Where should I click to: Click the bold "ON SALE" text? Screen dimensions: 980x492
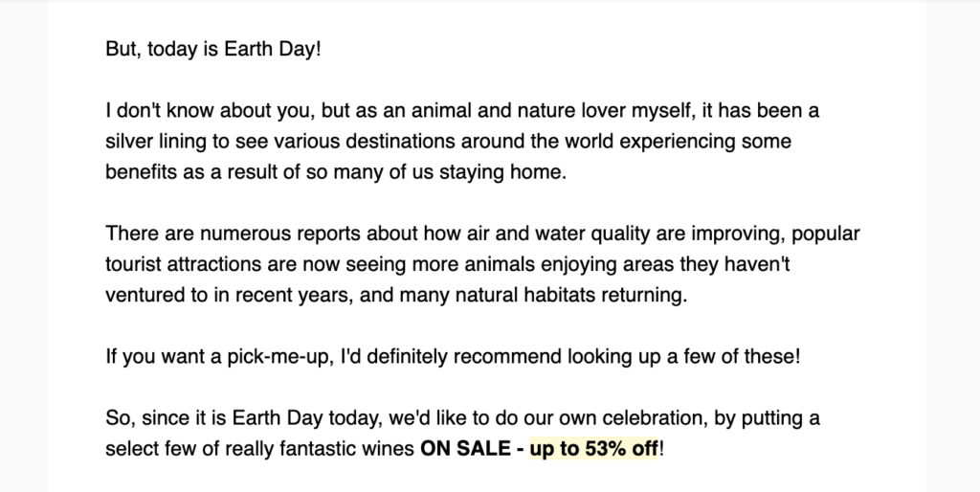pos(465,449)
